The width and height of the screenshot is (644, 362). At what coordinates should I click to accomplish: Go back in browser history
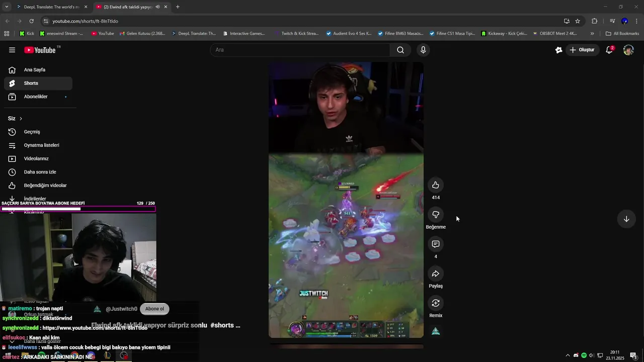(7, 21)
